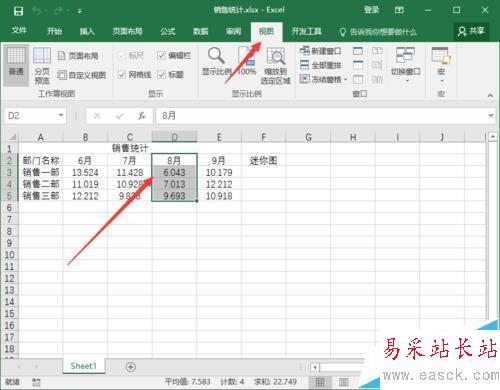Click the 共享 Share button

pos(471,31)
